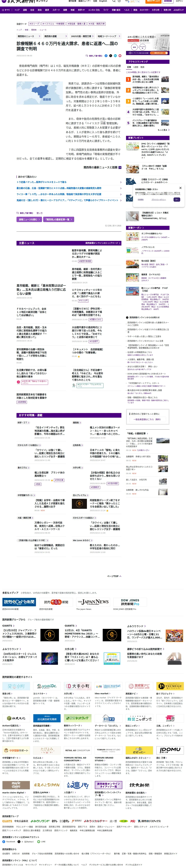
Task: Open the Tokushima prefecture map image
Action: click(40, 93)
